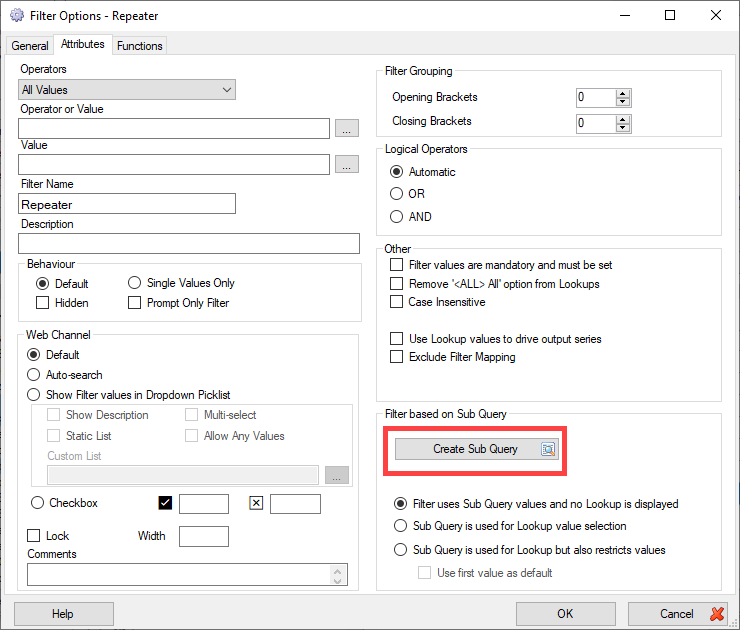Open the Operators All Values dropdown
Viewport: 740px width, 630px height.
pyautogui.click(x=127, y=90)
